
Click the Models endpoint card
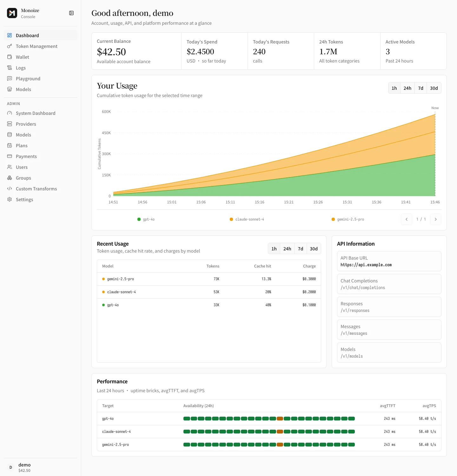(x=389, y=353)
